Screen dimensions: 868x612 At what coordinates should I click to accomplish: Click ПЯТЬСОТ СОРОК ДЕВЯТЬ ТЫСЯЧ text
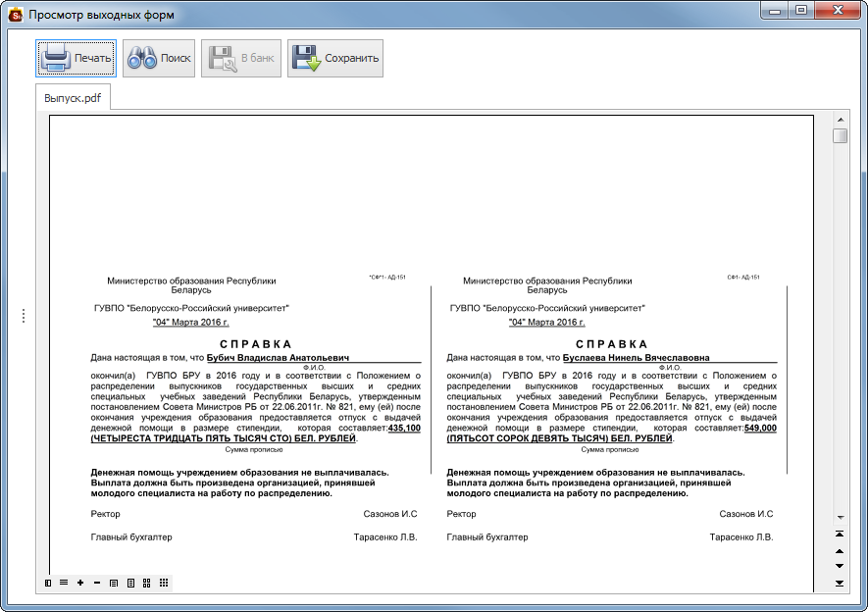528,438
